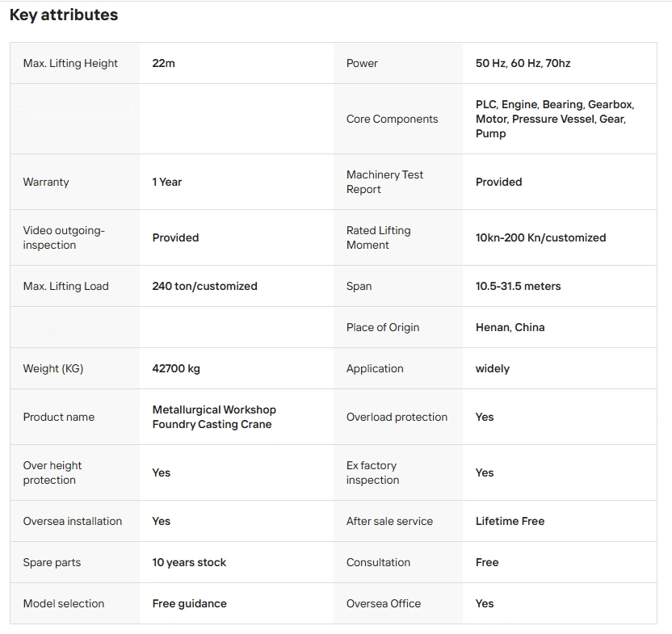Select the Core Components label cell
672x634 pixels.
(x=392, y=119)
